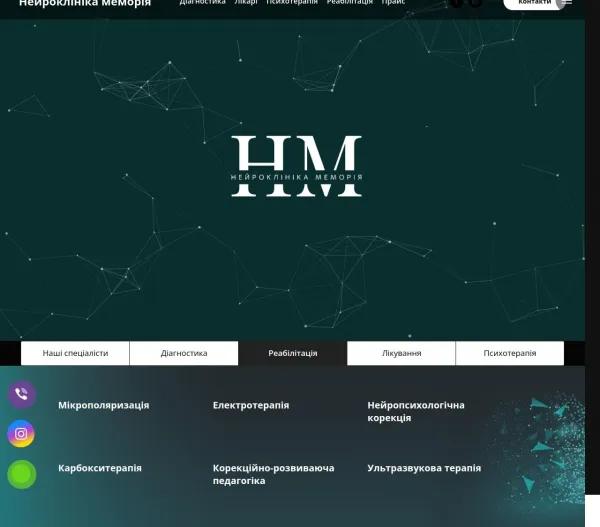Open Електротерапія link
The image size is (600, 527).
pos(251,405)
